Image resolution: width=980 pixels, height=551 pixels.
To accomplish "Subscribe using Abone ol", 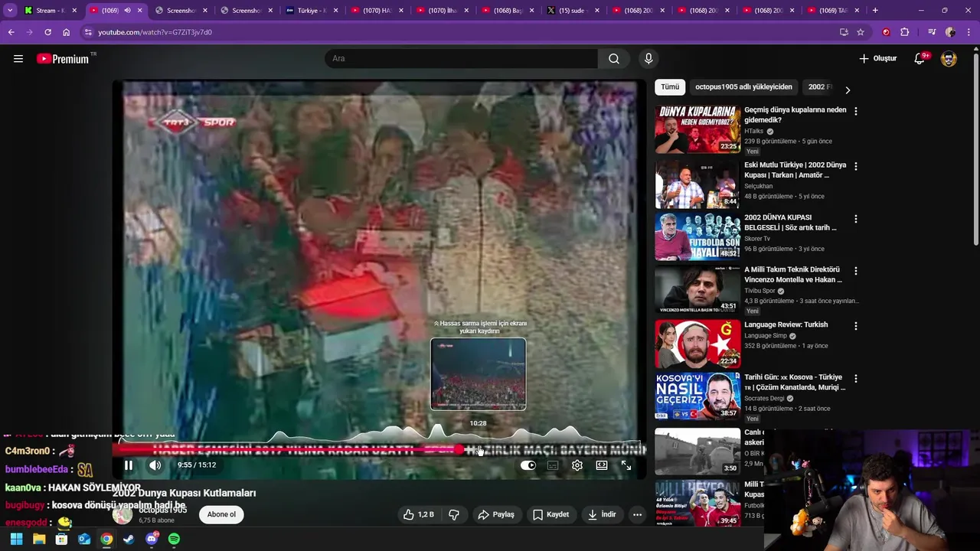I will pyautogui.click(x=221, y=514).
